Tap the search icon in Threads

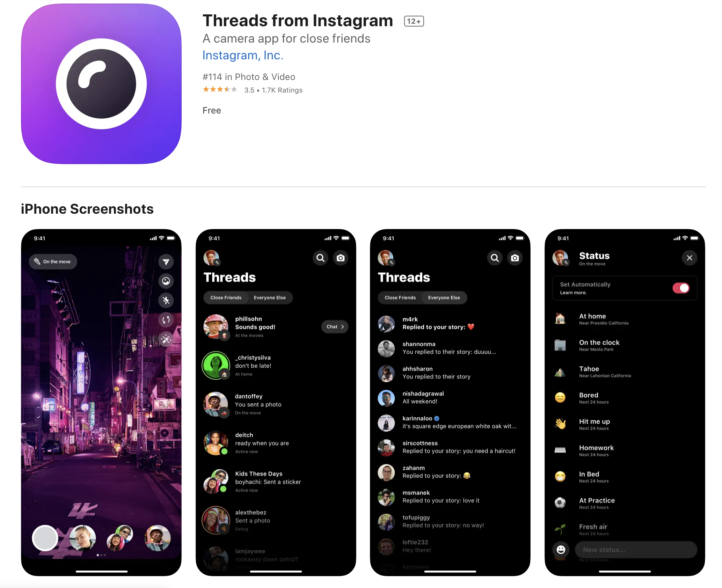[x=320, y=258]
